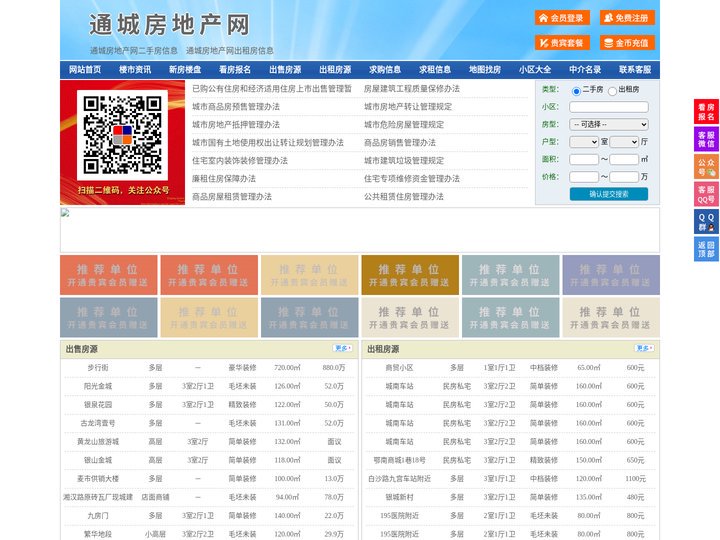Click 更多 in 出租房源 section header
Image resolution: width=720 pixels, height=540 pixels.
644,349
